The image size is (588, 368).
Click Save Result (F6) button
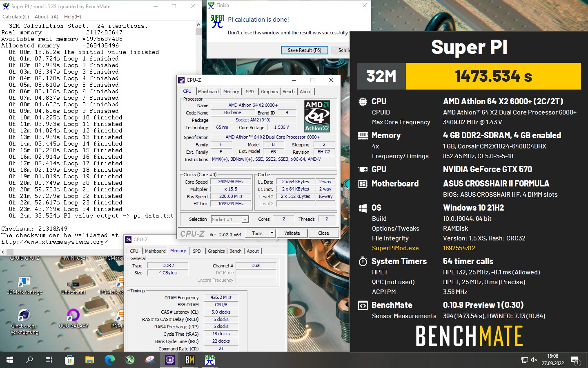tap(304, 50)
